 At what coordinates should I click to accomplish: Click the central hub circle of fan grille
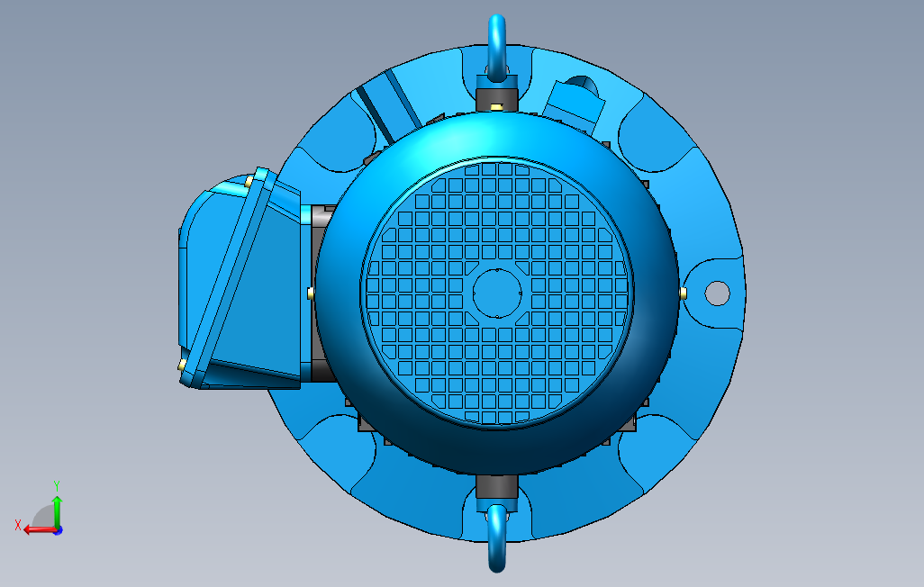[x=497, y=293]
